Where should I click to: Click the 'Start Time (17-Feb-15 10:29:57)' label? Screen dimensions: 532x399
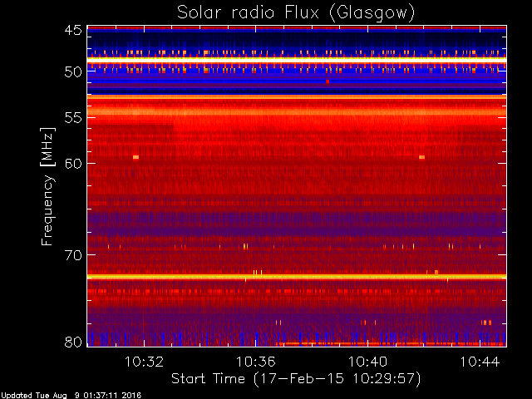296,379
